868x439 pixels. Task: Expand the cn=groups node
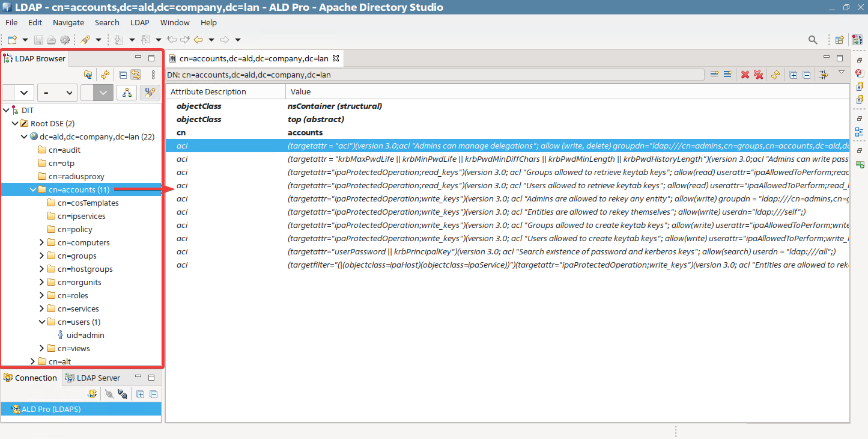click(x=42, y=256)
